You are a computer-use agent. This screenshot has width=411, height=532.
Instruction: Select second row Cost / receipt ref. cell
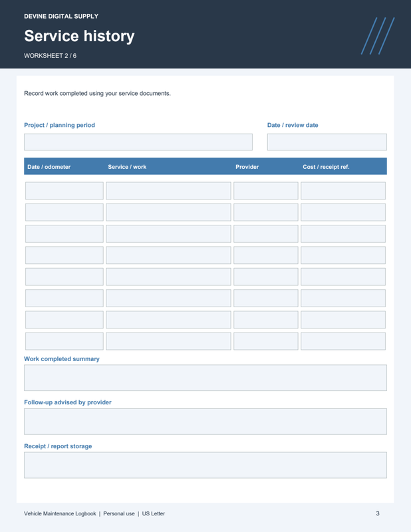pos(343,212)
